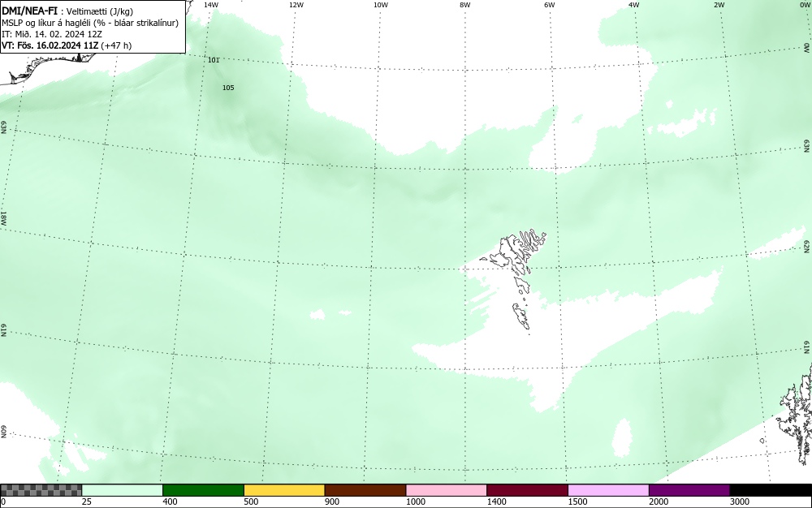Click the 6W longitude label
The height and width of the screenshot is (508, 812).
pyautogui.click(x=550, y=5)
